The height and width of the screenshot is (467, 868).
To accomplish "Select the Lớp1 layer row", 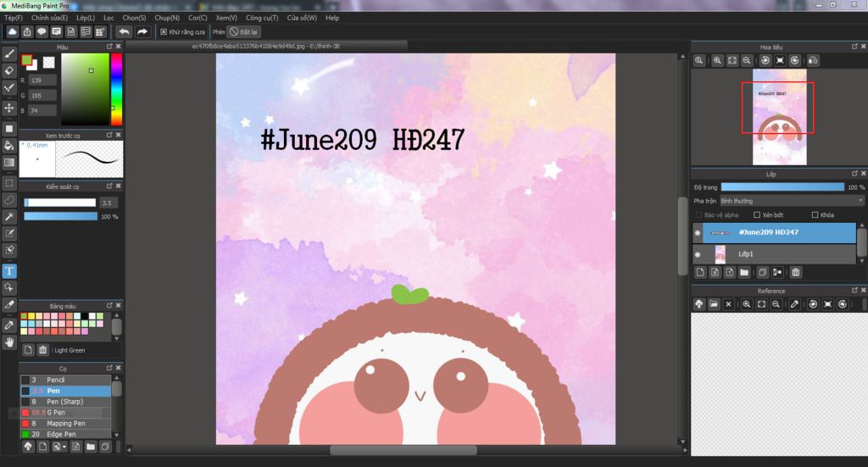I will 774,254.
